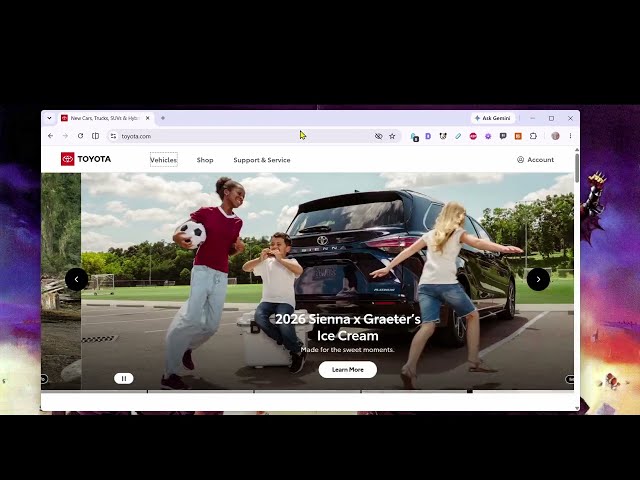Open the Account link
The height and width of the screenshot is (480, 640).
pyautogui.click(x=536, y=160)
